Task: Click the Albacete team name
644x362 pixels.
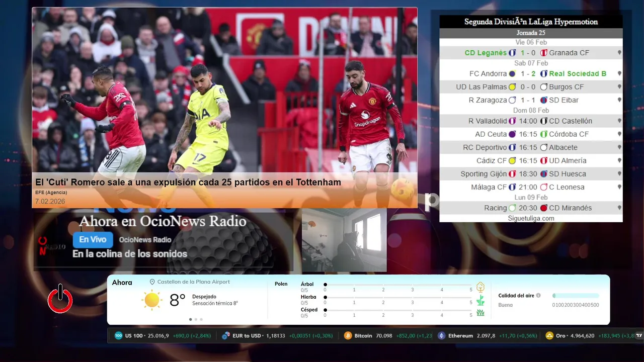Action: click(563, 147)
